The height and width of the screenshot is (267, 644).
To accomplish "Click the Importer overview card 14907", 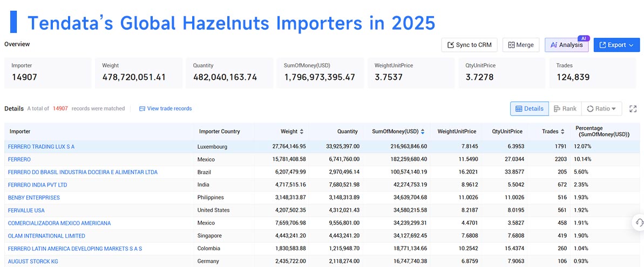I will (48, 73).
